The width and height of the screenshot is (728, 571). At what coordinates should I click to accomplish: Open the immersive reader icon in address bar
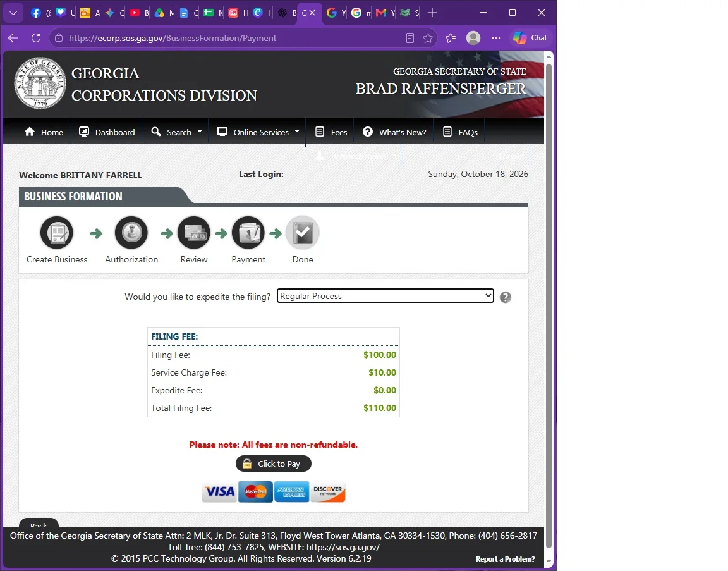coord(410,38)
